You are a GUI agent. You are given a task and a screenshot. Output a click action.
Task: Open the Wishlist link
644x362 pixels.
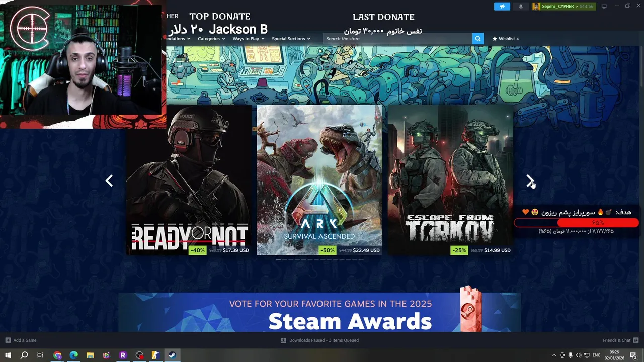[505, 38]
